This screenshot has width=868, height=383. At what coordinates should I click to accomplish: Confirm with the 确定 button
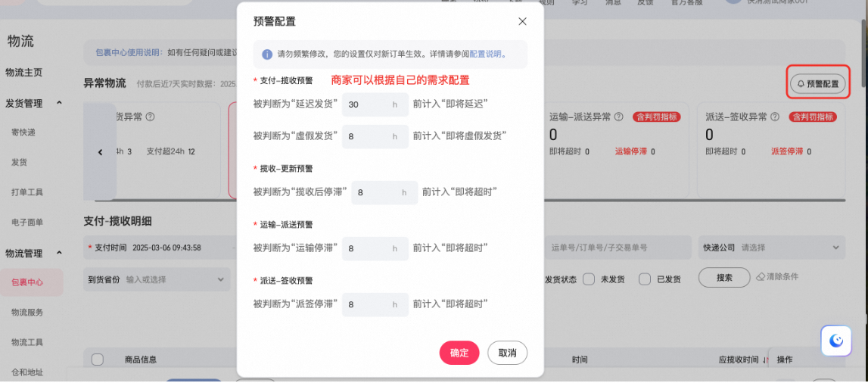[459, 353]
